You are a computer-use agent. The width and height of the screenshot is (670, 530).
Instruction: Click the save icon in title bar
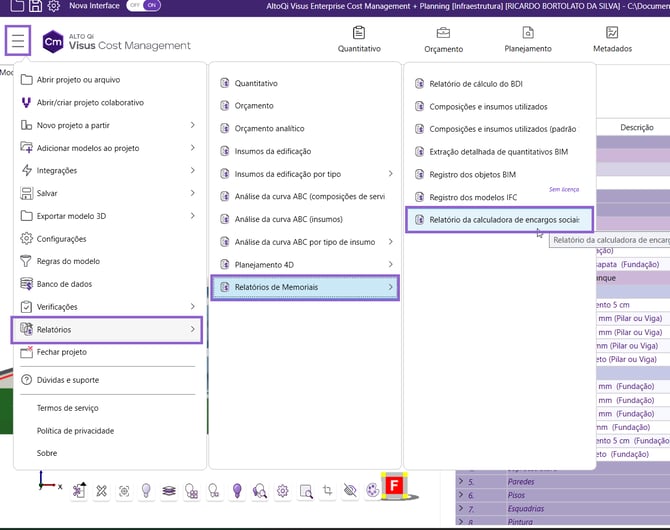point(35,6)
